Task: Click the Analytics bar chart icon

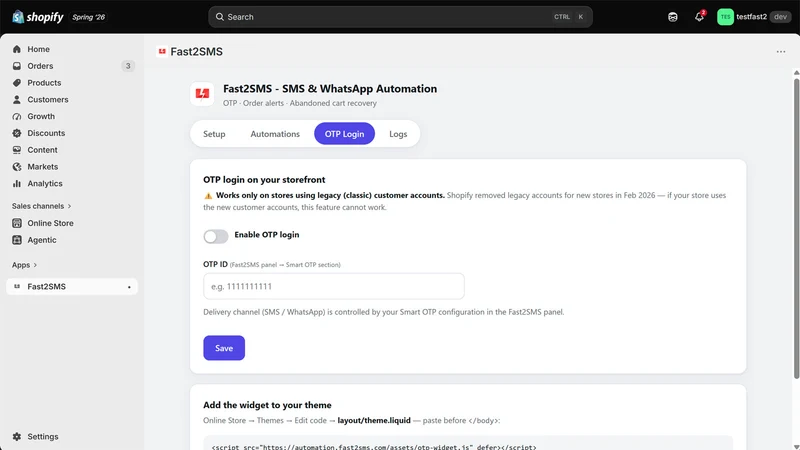Action: 17,184
